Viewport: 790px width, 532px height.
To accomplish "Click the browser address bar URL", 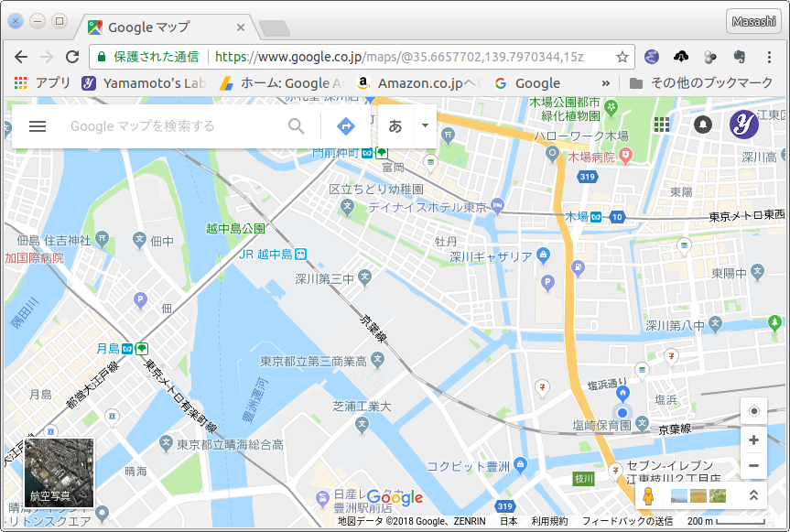I will point(399,57).
